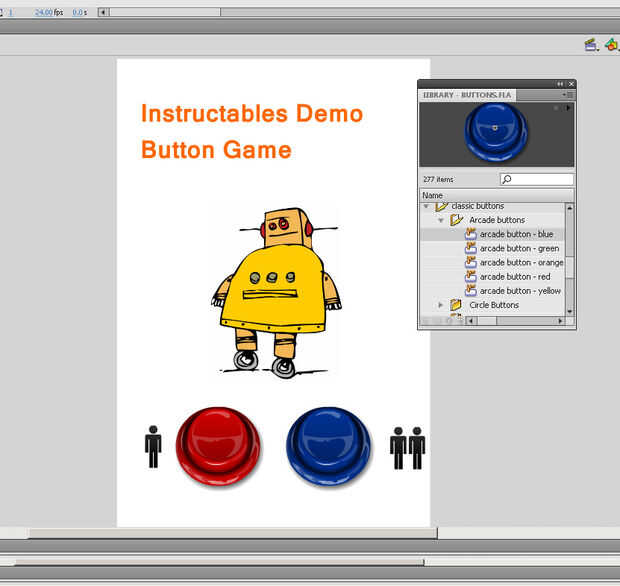The width and height of the screenshot is (620, 586).
Task: Click the stage horizontal scrollbar
Action: click(x=233, y=533)
